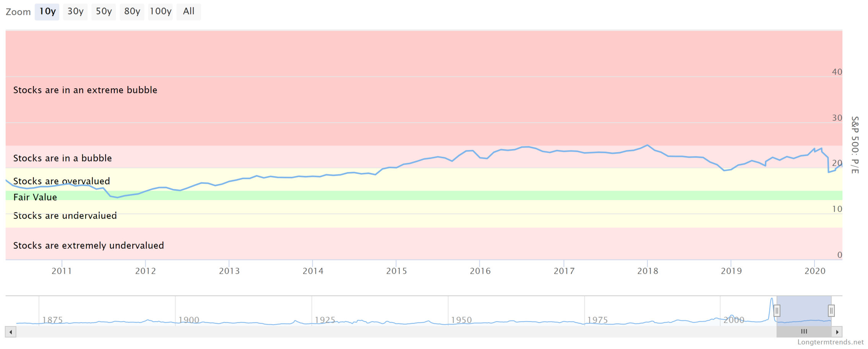Click the 1950 navigator label
Viewport: 868px width, 349px height.
point(461,320)
